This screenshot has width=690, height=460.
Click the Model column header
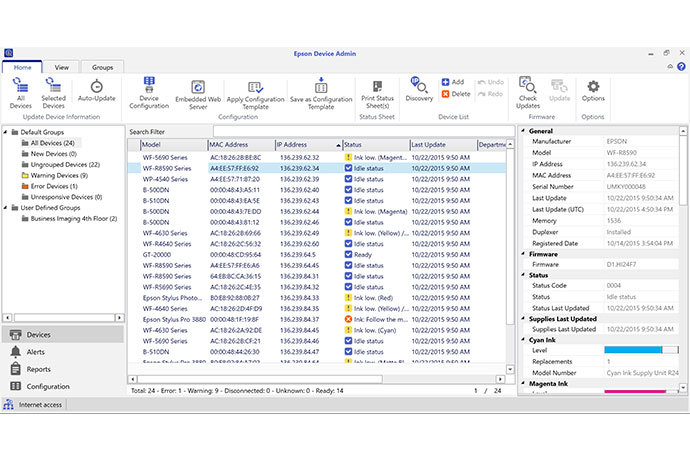[174, 144]
